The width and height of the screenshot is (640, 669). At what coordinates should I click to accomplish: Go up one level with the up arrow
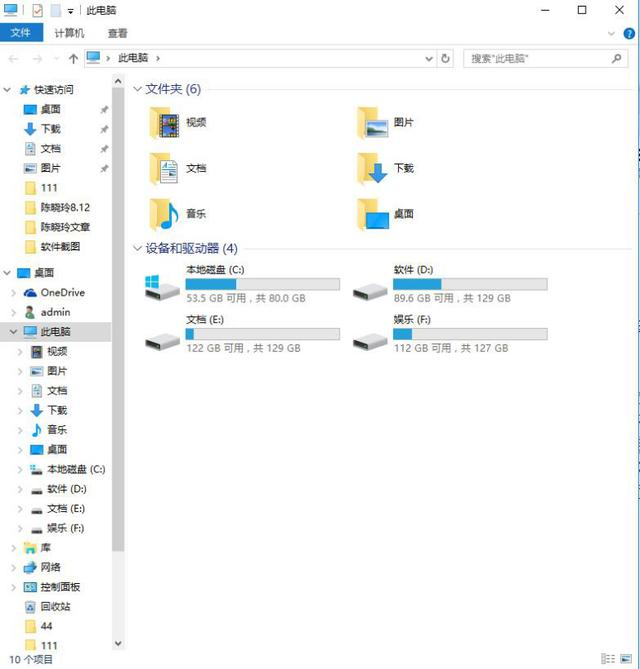73,58
